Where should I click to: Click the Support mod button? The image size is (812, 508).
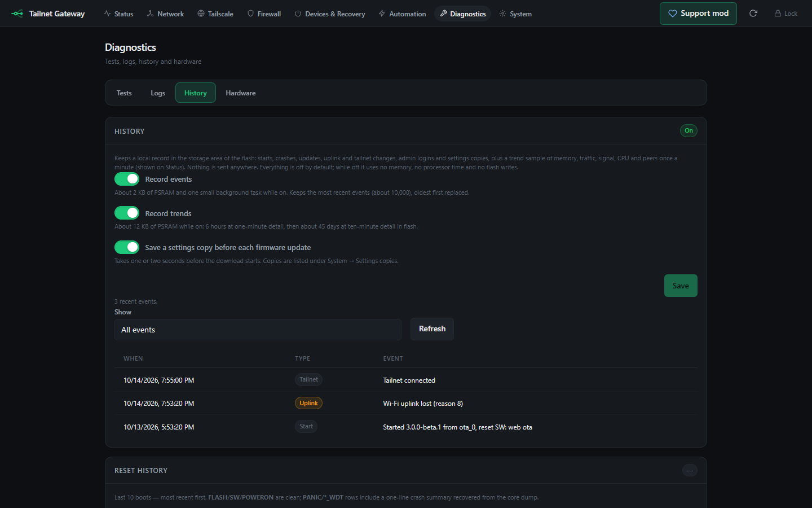pyautogui.click(x=698, y=14)
